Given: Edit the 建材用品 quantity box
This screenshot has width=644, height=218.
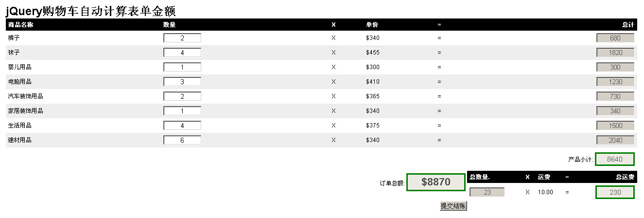Looking at the screenshot, I should point(182,140).
